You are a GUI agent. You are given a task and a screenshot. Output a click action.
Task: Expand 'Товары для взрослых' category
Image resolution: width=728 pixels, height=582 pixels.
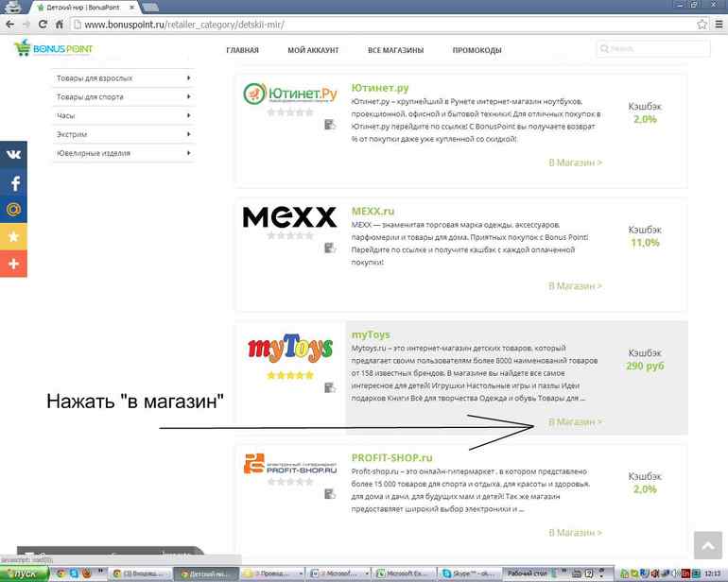(x=123, y=78)
